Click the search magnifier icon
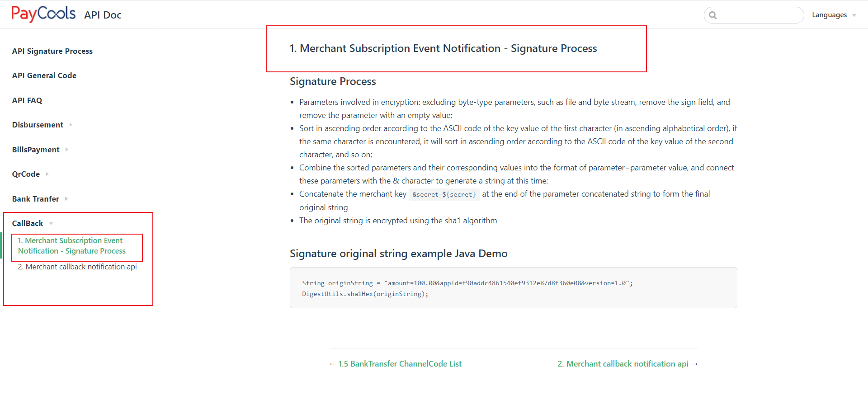 [713, 15]
